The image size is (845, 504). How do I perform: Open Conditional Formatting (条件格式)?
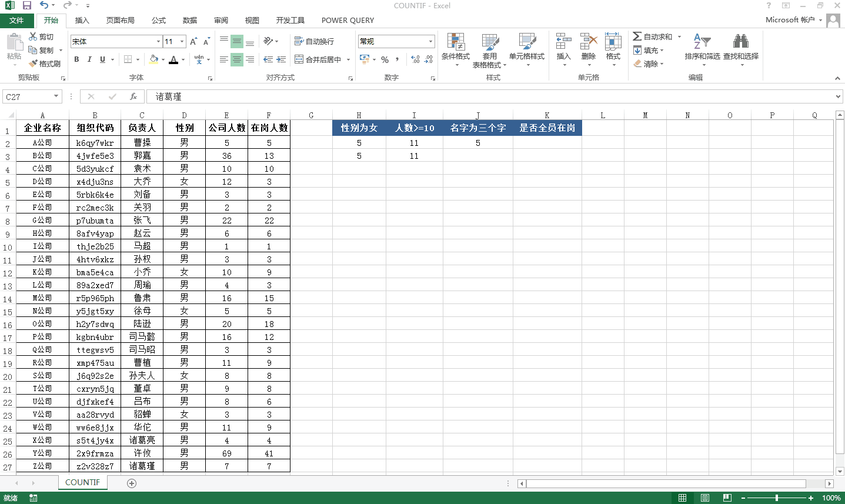[x=456, y=49]
